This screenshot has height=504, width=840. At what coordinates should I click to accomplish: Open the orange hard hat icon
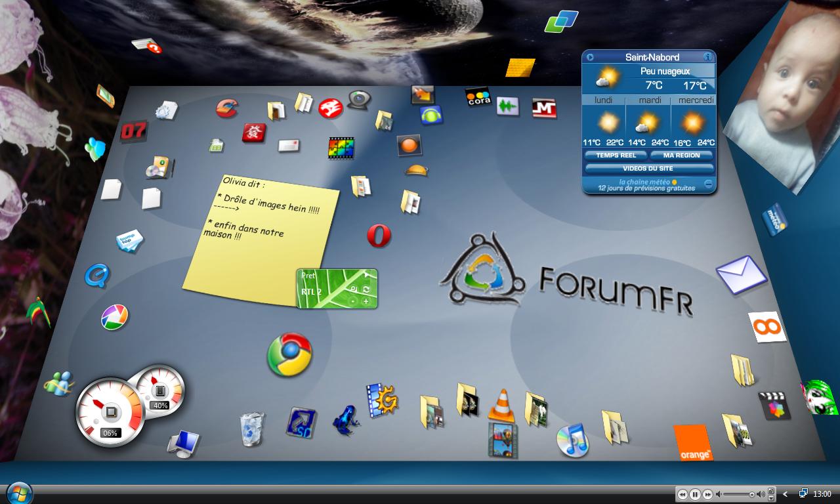tap(417, 171)
